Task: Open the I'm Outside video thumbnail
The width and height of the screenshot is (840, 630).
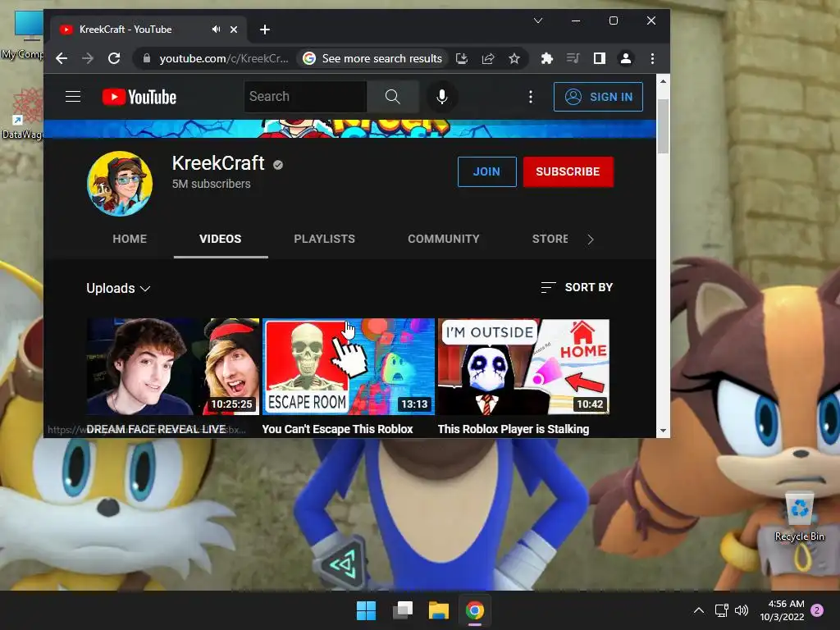Action: click(523, 367)
